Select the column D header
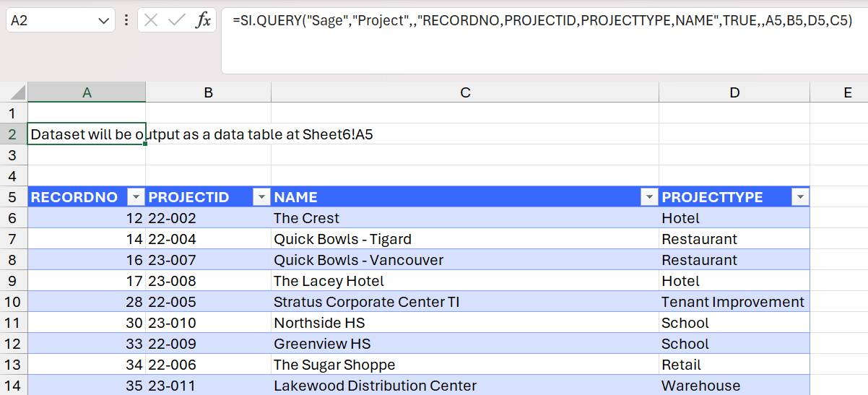 tap(734, 92)
